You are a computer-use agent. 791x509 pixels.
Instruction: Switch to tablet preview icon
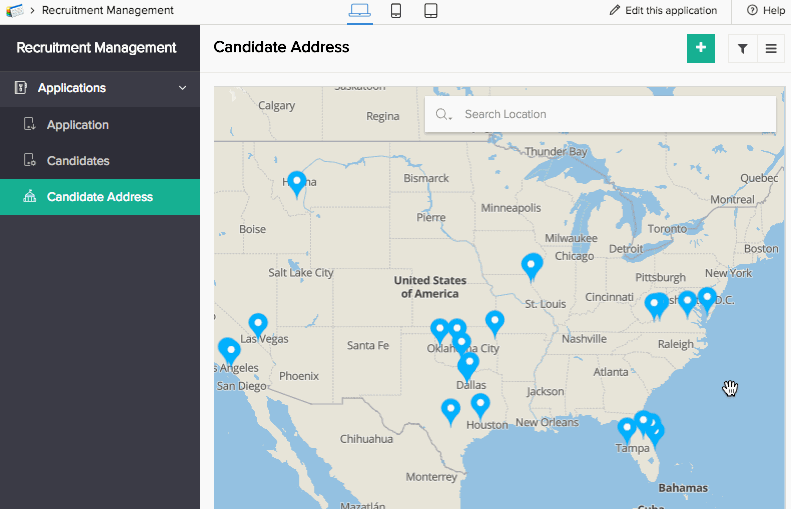431,10
